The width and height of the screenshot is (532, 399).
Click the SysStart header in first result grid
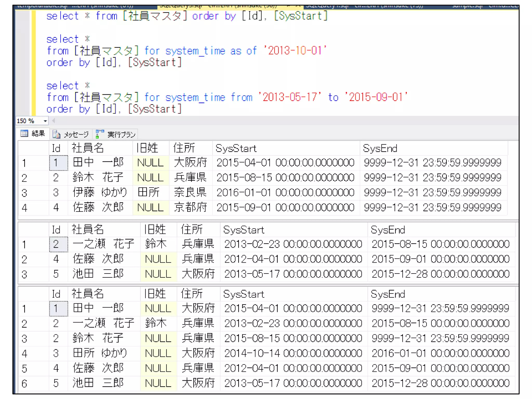236,148
